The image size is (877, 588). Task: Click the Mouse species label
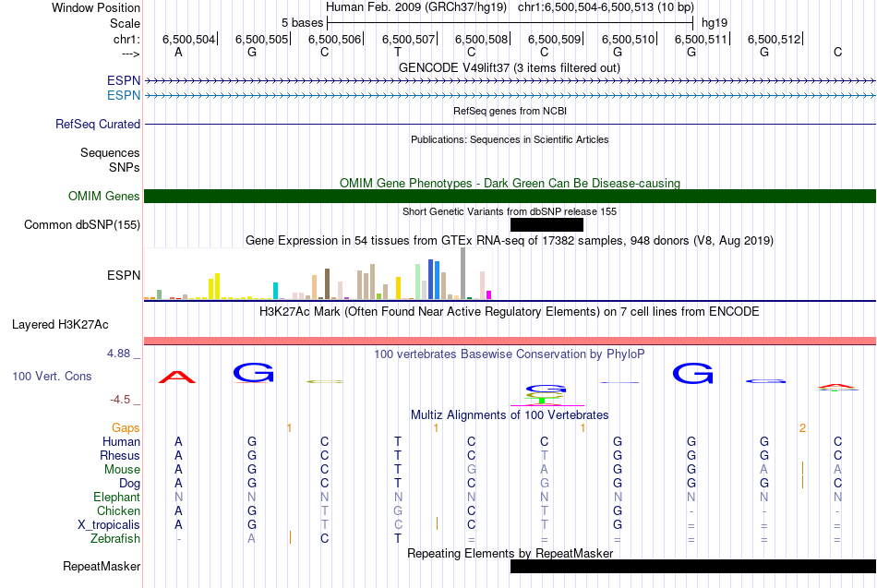click(122, 470)
